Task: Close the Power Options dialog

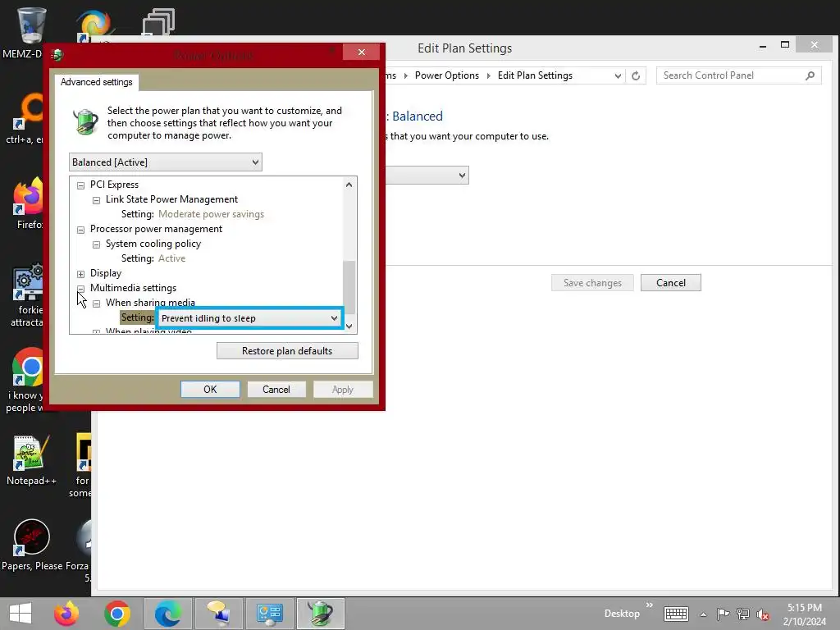Action: tap(362, 52)
